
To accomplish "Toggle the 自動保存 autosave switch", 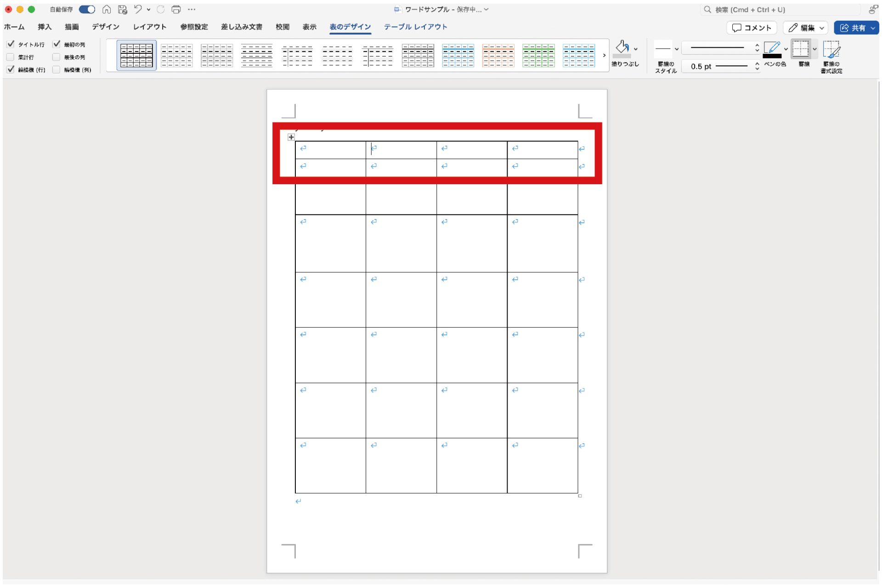I will pos(87,9).
